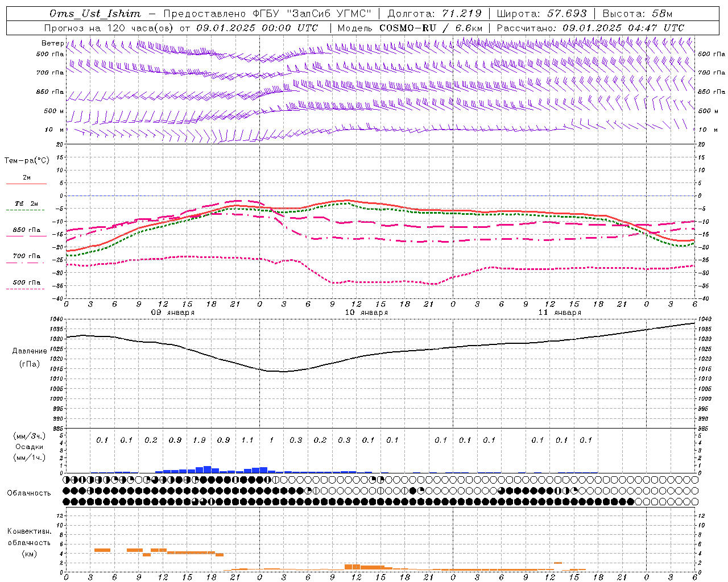Click the '1.9' precipitation amount value
Viewport: 728px width, 582px height.
point(199,440)
